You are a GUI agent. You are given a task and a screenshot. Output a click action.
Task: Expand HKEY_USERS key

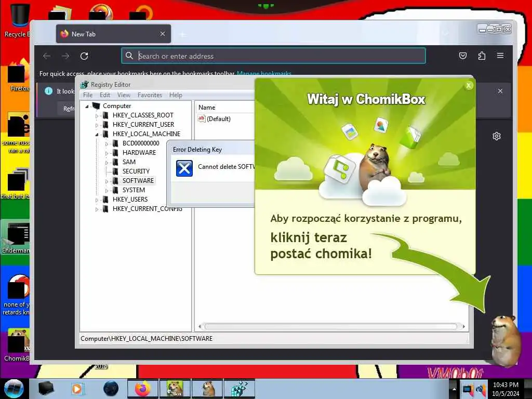(x=97, y=200)
